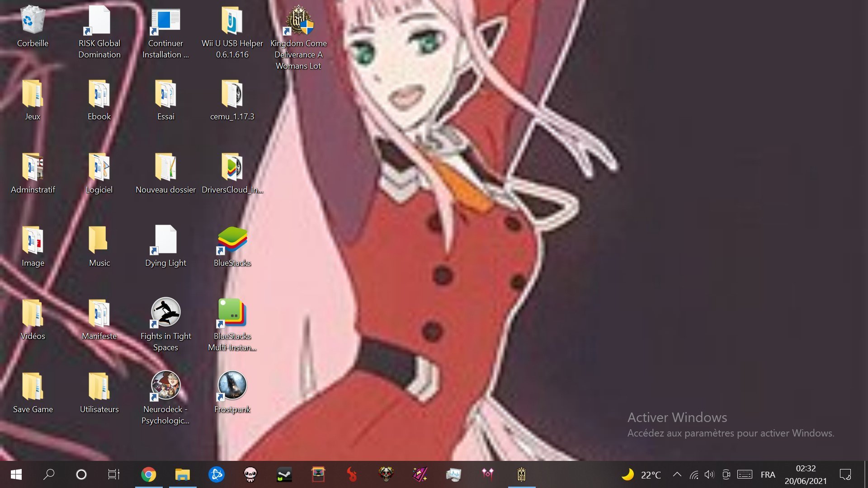Open the volume speaker control
The image size is (868, 488).
coord(709,474)
